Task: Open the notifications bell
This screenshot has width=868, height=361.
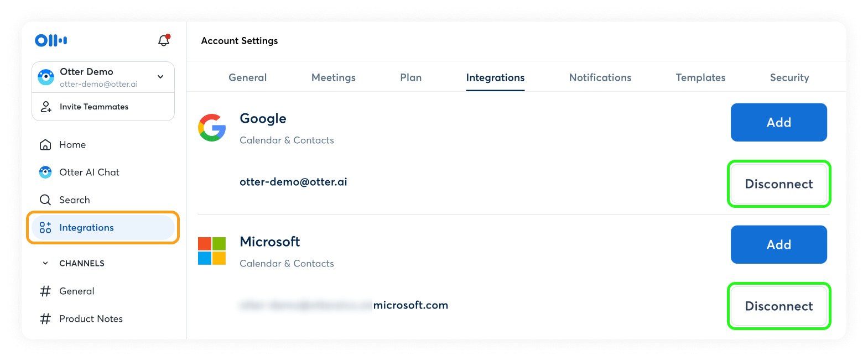Action: [x=164, y=40]
